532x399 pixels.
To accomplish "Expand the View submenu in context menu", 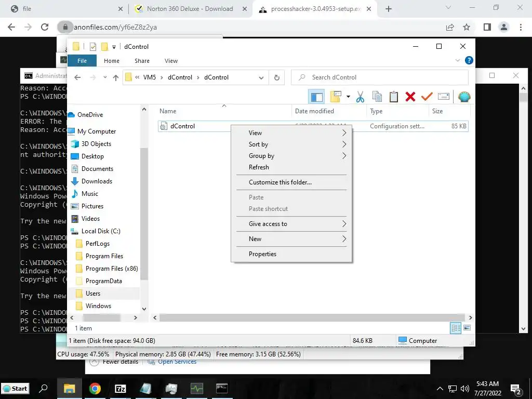I will [292, 132].
